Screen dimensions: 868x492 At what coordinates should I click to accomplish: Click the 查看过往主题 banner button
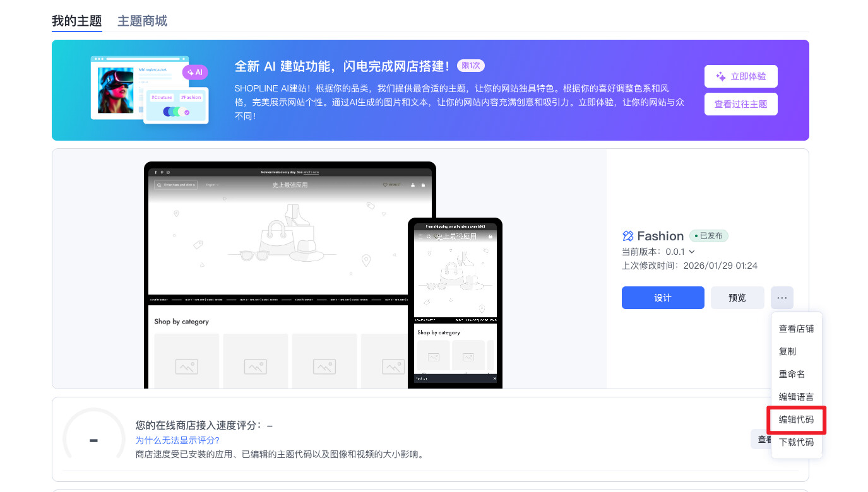[740, 104]
